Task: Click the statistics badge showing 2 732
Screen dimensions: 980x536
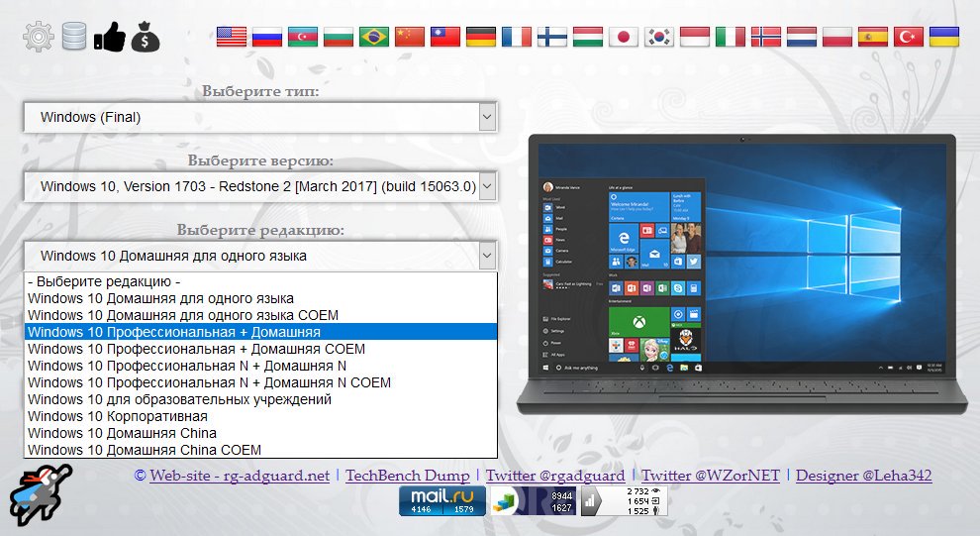Action: pyautogui.click(x=625, y=501)
